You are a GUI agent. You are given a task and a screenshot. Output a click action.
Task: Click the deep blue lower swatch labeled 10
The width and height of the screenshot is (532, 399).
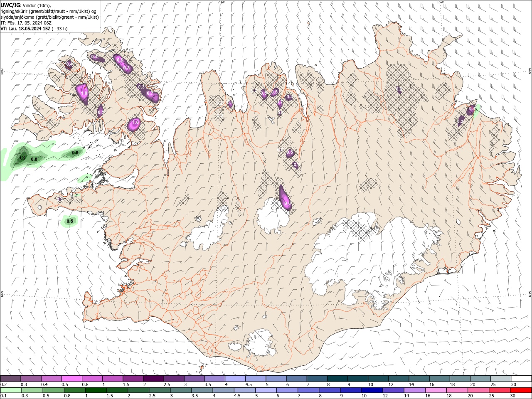click(x=372, y=390)
